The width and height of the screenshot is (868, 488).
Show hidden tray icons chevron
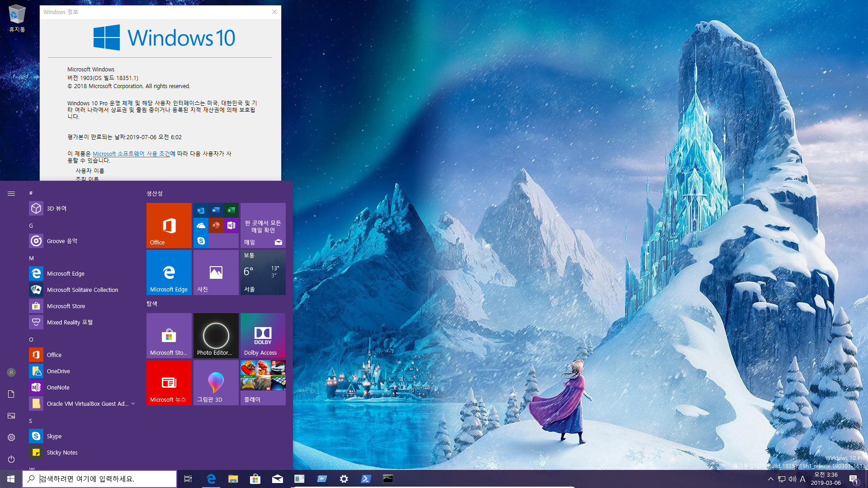pos(771,479)
